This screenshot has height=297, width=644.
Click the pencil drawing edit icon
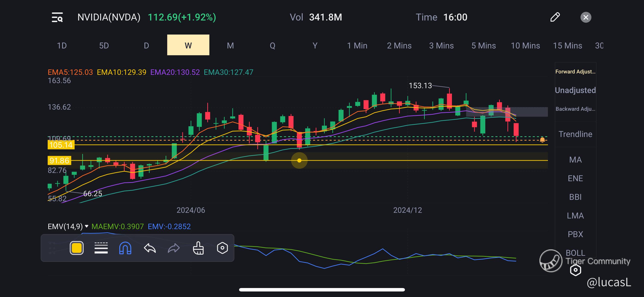[x=555, y=17]
